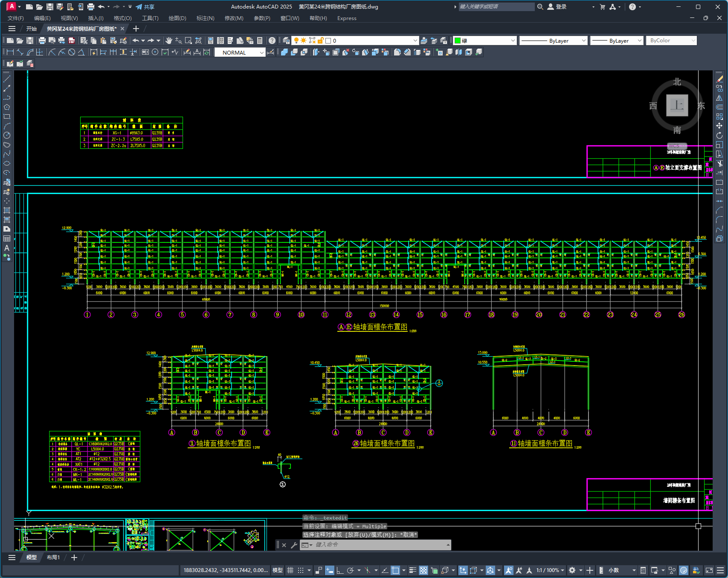Open the annotation scale 1:1 dropdown

550,570
